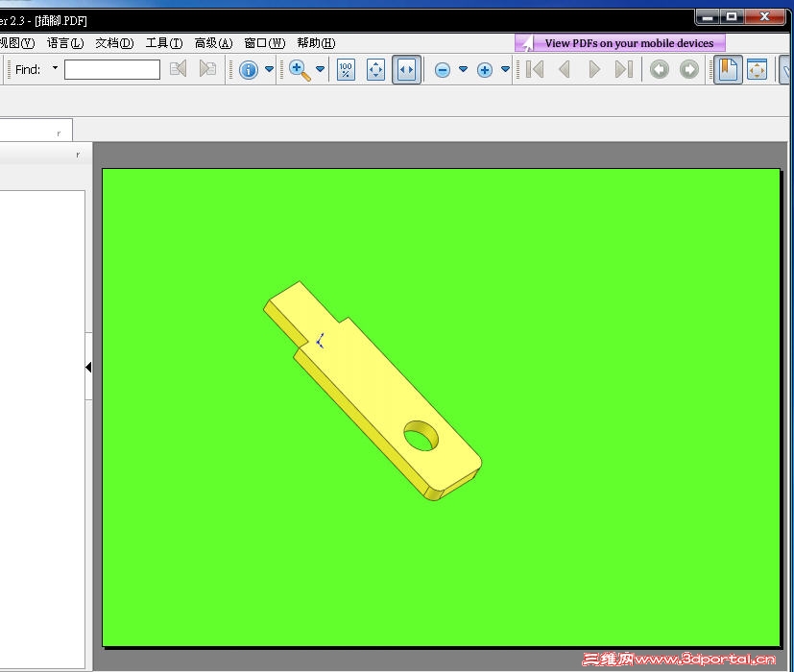Open the document info icon
This screenshot has width=794, height=672.
pyautogui.click(x=249, y=70)
